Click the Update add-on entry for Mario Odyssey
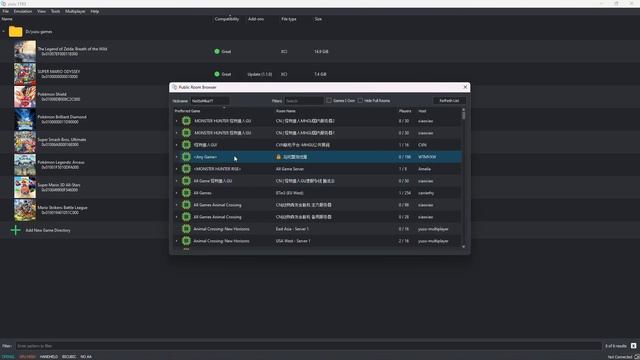This screenshot has width=640, height=360. click(260, 74)
